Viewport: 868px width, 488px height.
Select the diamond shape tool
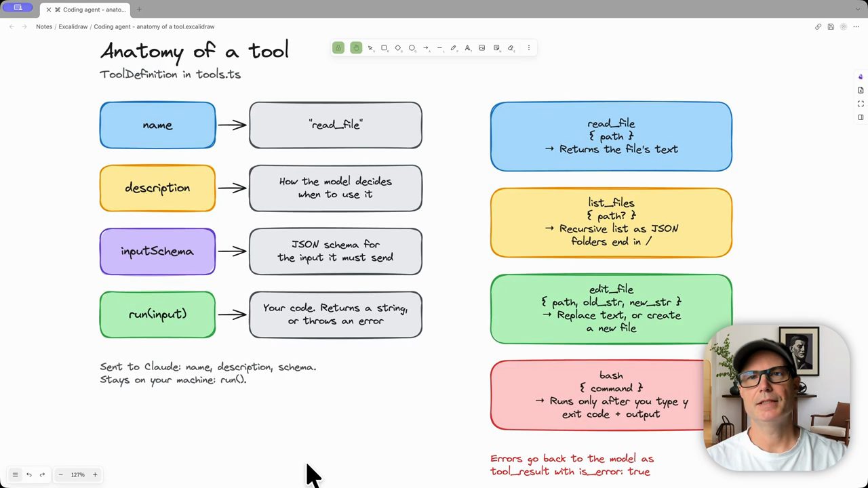398,48
